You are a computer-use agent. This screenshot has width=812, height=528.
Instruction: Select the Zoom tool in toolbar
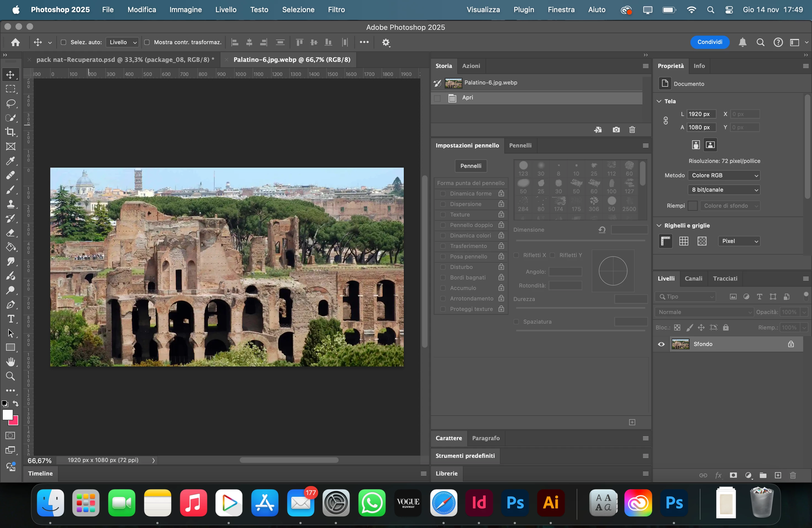click(x=10, y=376)
